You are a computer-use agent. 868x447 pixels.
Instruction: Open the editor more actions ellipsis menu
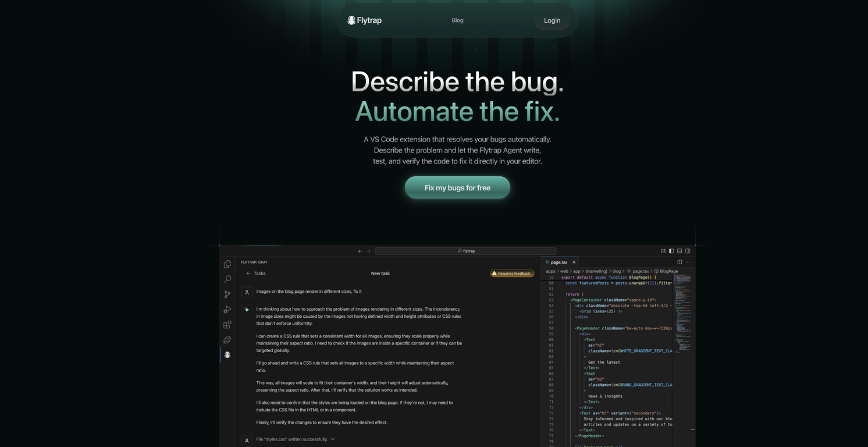[688, 262]
